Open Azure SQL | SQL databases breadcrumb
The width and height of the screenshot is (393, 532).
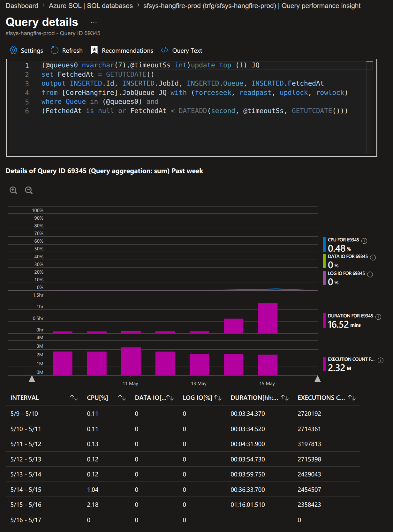91,6
